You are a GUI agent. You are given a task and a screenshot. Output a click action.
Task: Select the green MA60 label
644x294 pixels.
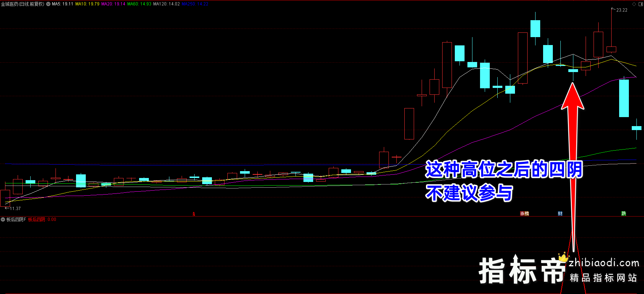click(139, 4)
